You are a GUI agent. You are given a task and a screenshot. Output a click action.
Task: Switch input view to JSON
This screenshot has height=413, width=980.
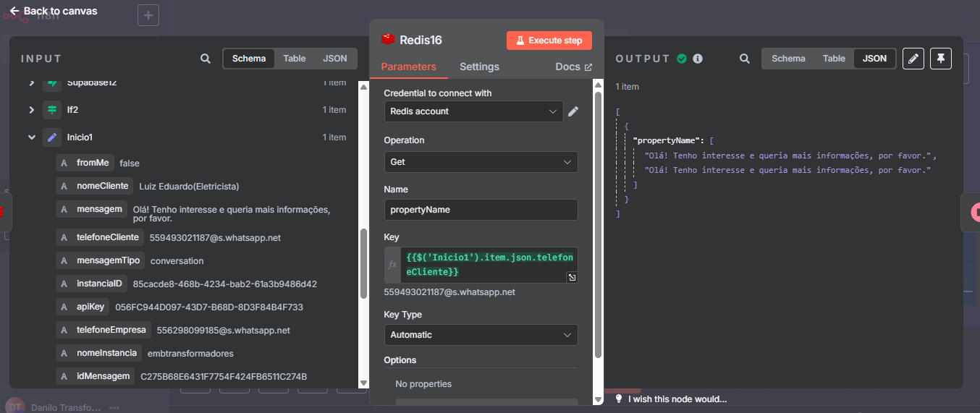coord(335,59)
